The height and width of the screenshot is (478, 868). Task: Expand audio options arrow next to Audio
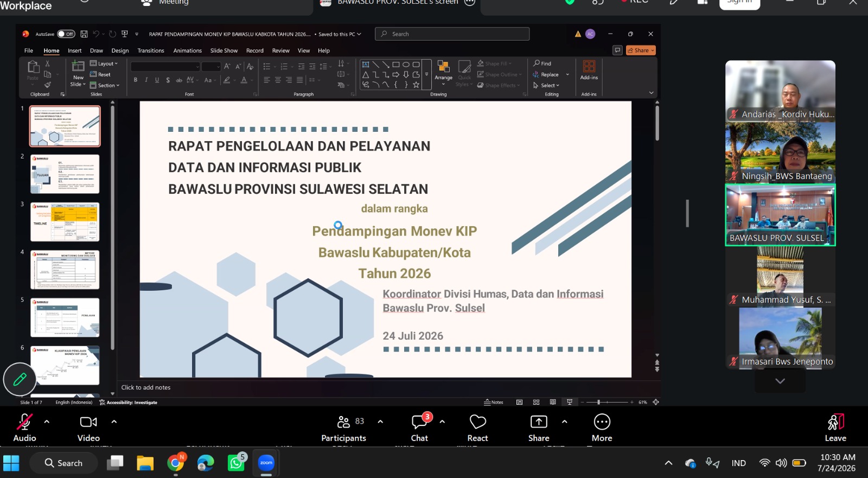pyautogui.click(x=47, y=422)
